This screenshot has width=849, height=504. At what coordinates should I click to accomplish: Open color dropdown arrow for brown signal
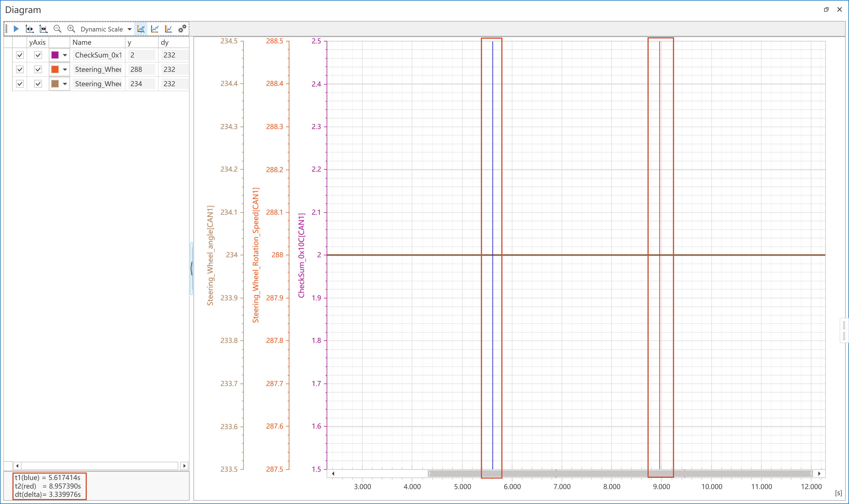tap(65, 83)
